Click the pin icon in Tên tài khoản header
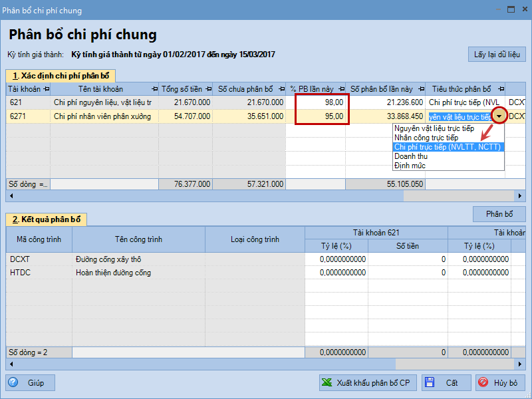Screen dimensions: 532x399 pyautogui.click(x=154, y=89)
